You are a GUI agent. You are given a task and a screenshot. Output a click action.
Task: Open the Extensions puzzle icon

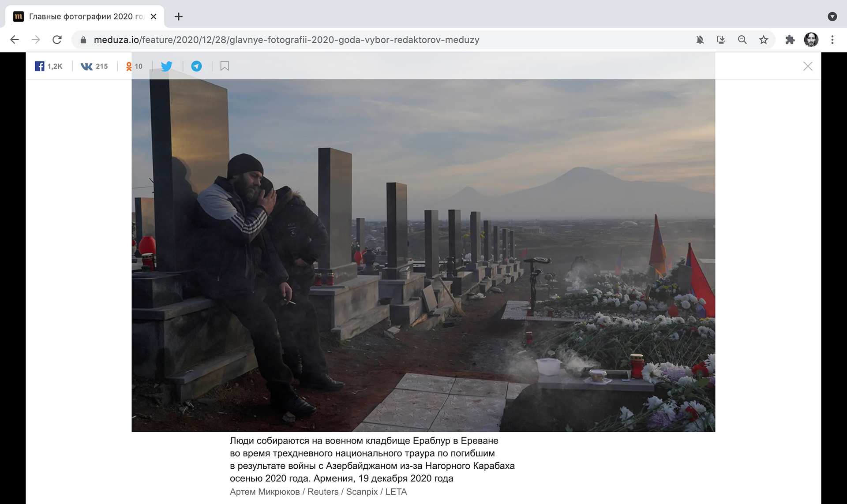790,40
